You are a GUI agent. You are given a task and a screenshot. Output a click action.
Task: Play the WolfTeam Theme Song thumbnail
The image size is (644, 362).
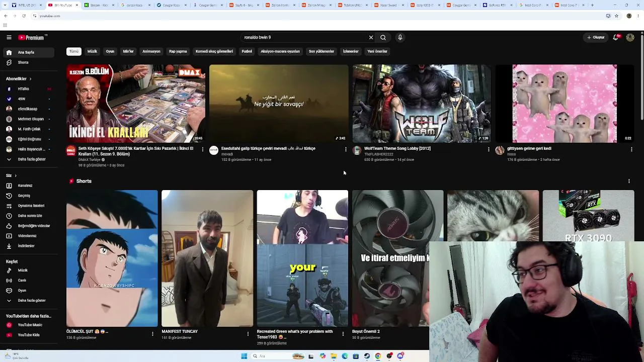click(x=422, y=104)
